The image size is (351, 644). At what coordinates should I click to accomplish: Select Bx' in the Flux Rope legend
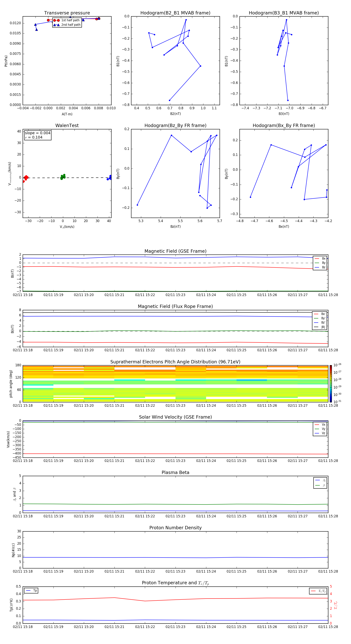[320, 314]
